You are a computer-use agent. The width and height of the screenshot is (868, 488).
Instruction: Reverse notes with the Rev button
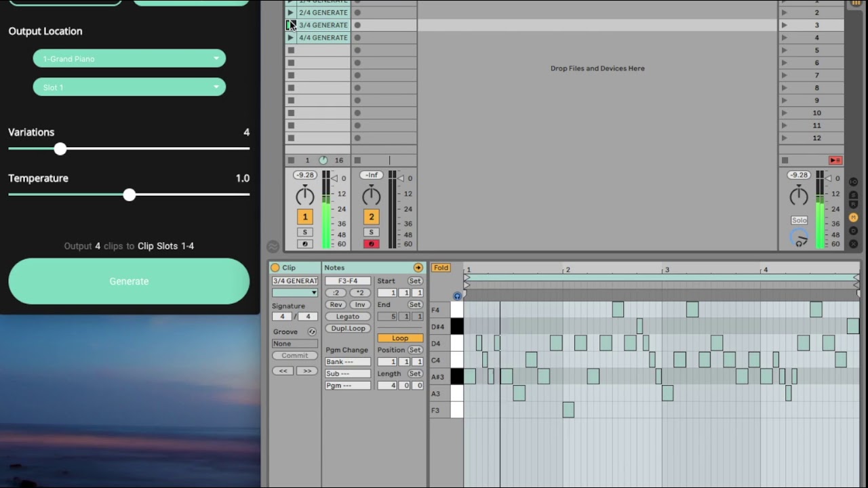tap(336, 305)
